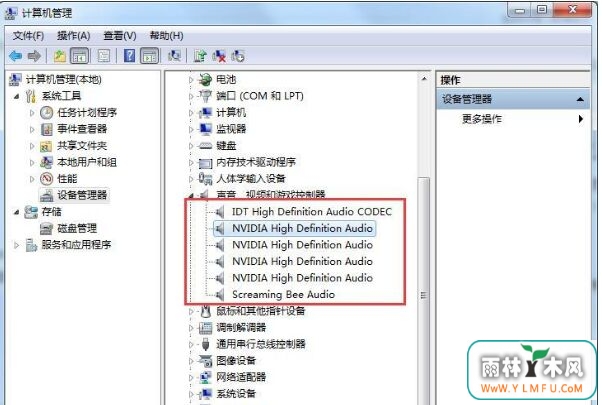Viewport: 602px width, 405px height.
Task: Click the 系统工具 tools icon
Action: point(31,96)
